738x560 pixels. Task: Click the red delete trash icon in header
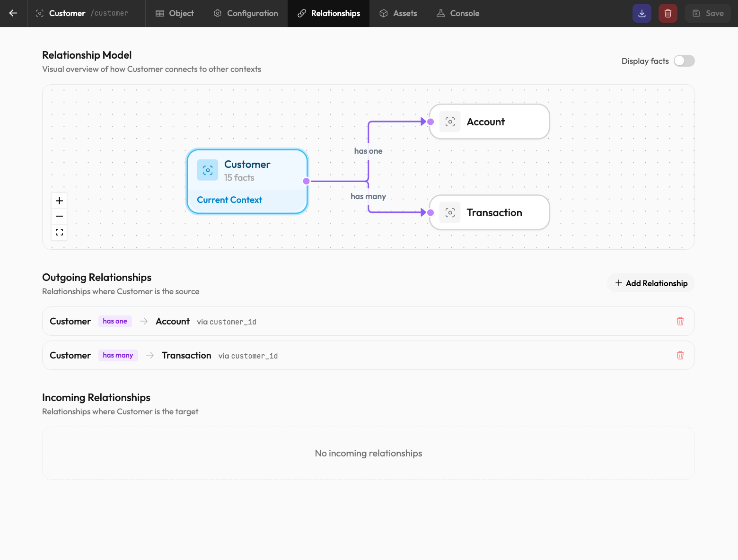[668, 13]
